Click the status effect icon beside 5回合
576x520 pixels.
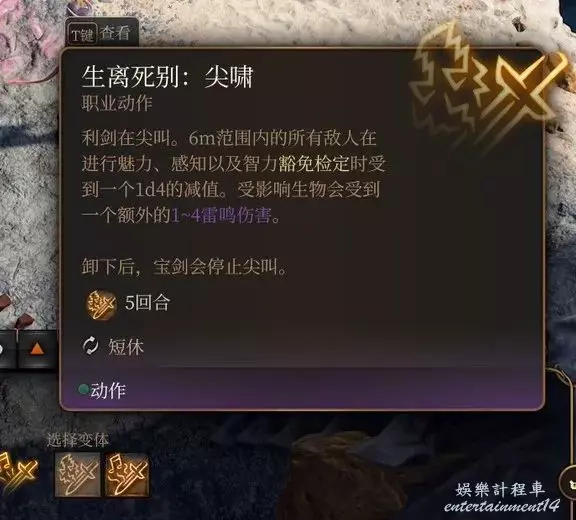tap(101, 305)
